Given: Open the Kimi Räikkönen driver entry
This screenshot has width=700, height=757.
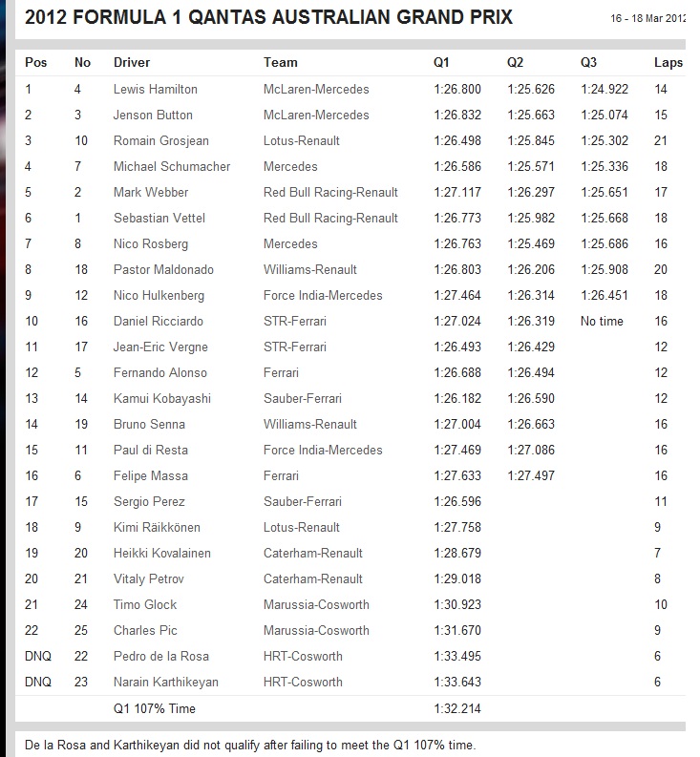Looking at the screenshot, I should pyautogui.click(x=158, y=527).
